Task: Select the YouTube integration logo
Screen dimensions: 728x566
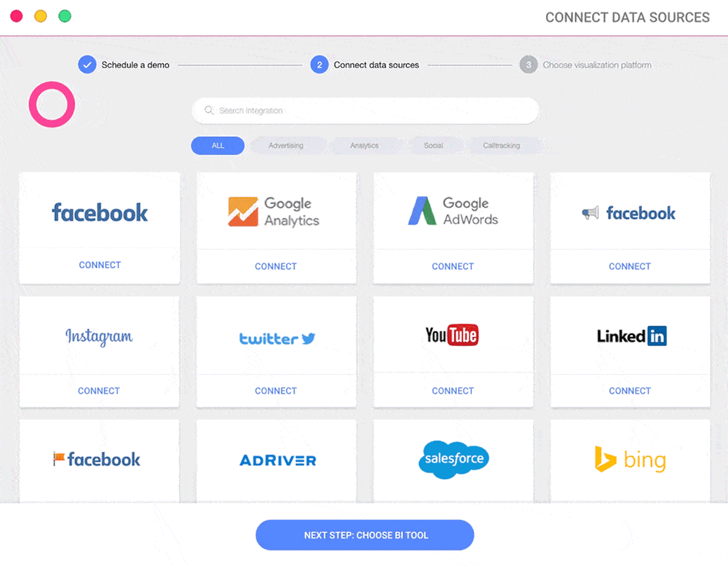Action: pyautogui.click(x=452, y=335)
